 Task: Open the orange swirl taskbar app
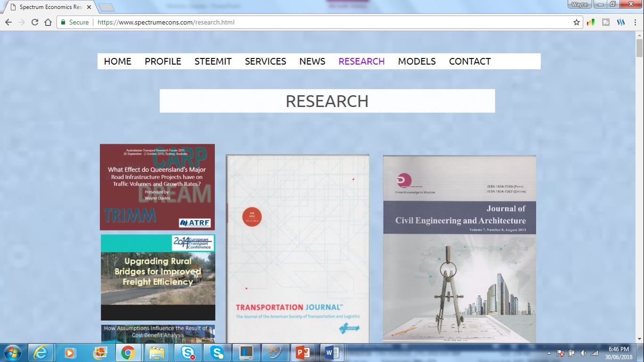(x=275, y=353)
